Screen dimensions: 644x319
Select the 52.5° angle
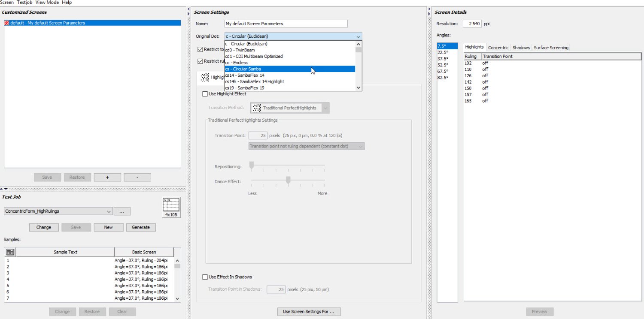click(447, 65)
